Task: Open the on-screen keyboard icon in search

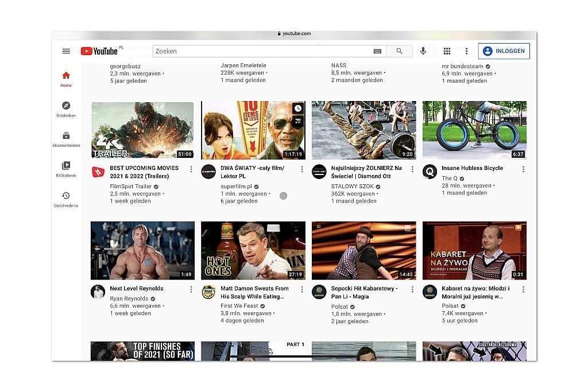Action: click(x=377, y=51)
